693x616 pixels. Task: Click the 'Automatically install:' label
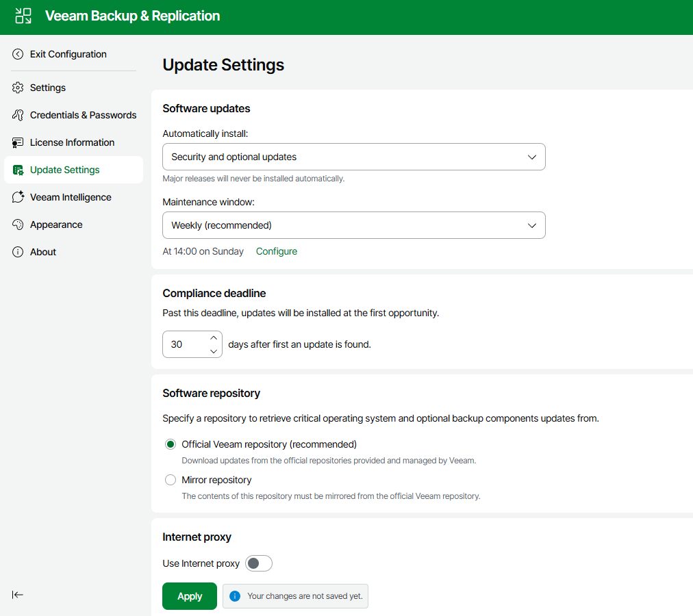tap(205, 133)
